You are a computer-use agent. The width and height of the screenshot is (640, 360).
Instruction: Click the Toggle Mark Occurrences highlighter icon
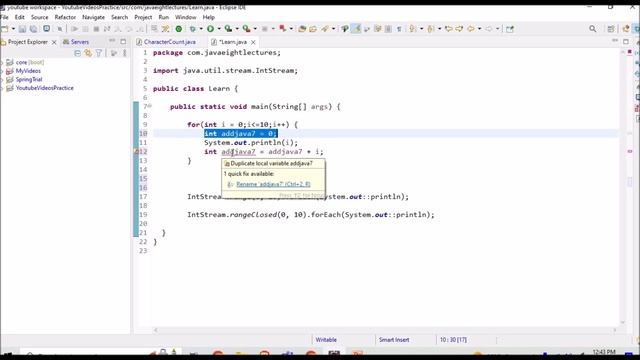point(356,29)
